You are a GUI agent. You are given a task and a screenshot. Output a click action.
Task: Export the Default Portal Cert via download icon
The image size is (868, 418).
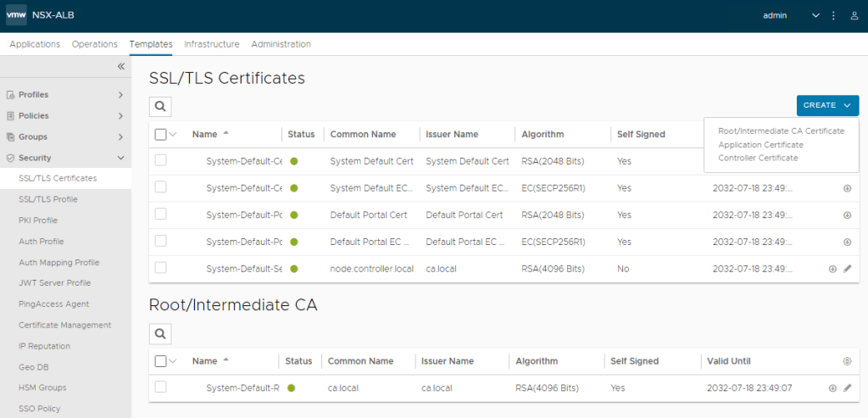tap(847, 215)
